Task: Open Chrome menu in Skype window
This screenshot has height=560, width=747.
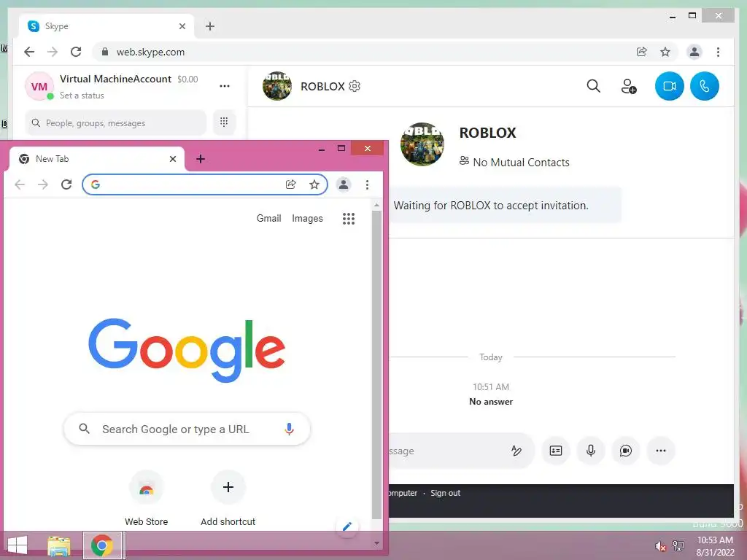Action: 718,52
